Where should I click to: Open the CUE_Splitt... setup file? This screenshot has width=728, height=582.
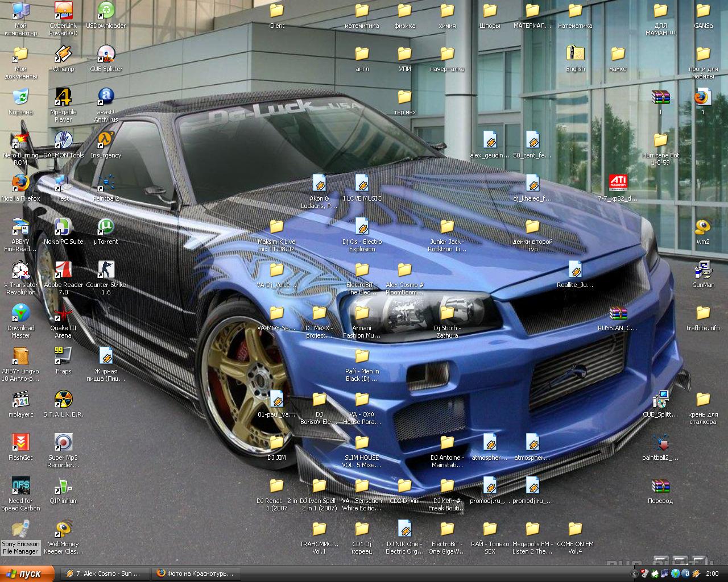pos(660,404)
